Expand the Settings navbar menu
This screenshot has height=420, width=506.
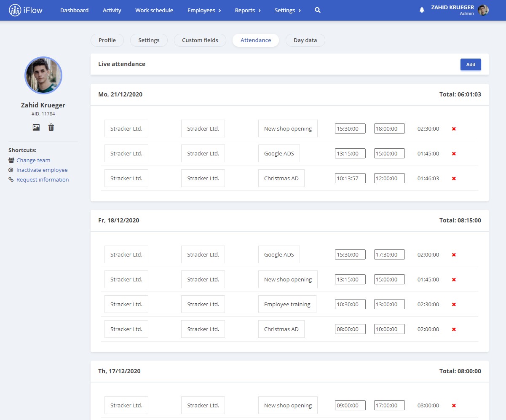(287, 10)
